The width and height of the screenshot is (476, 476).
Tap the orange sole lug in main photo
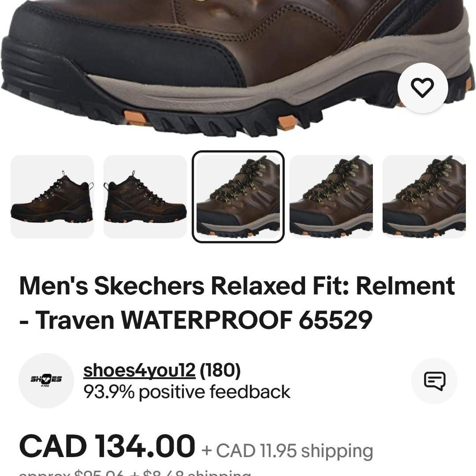[x=135, y=118]
